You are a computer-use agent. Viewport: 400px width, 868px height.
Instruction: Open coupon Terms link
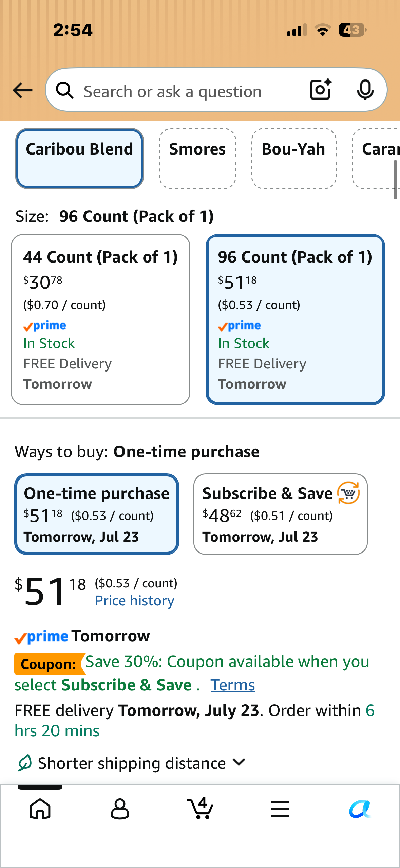[232, 685]
